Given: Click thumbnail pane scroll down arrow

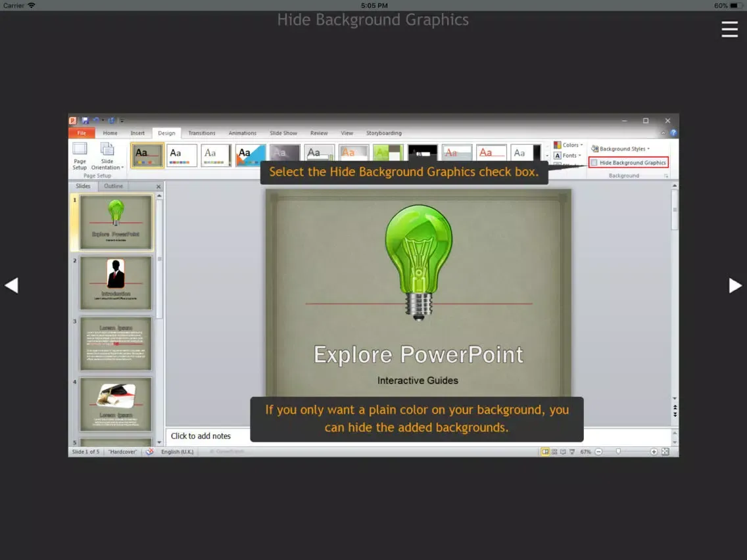Looking at the screenshot, I should (159, 442).
